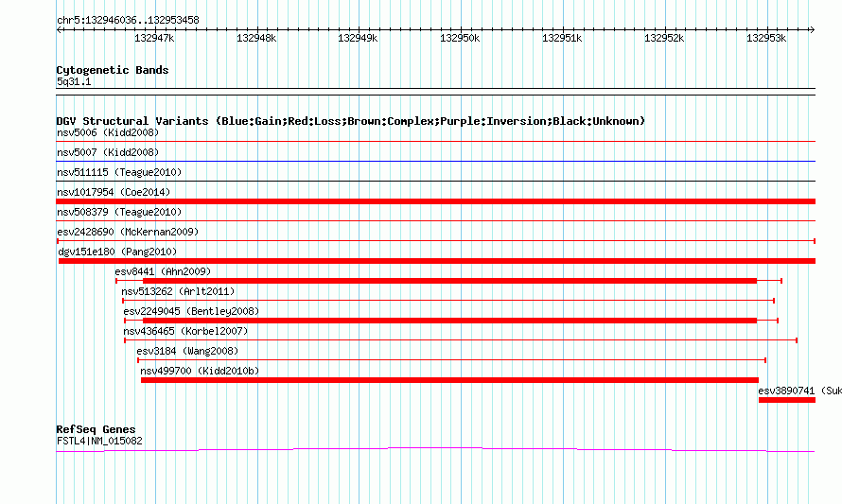Click the esv2428690 red line glyph
This screenshot has height=504, width=842.
(435, 241)
